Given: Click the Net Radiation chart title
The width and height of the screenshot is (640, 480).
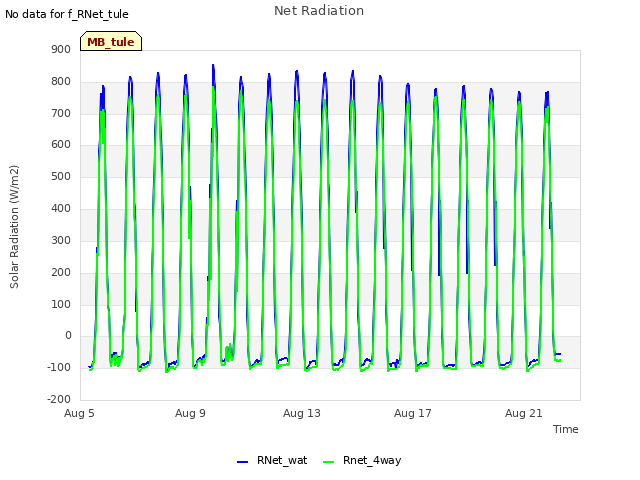Looking at the screenshot, I should (x=319, y=11).
